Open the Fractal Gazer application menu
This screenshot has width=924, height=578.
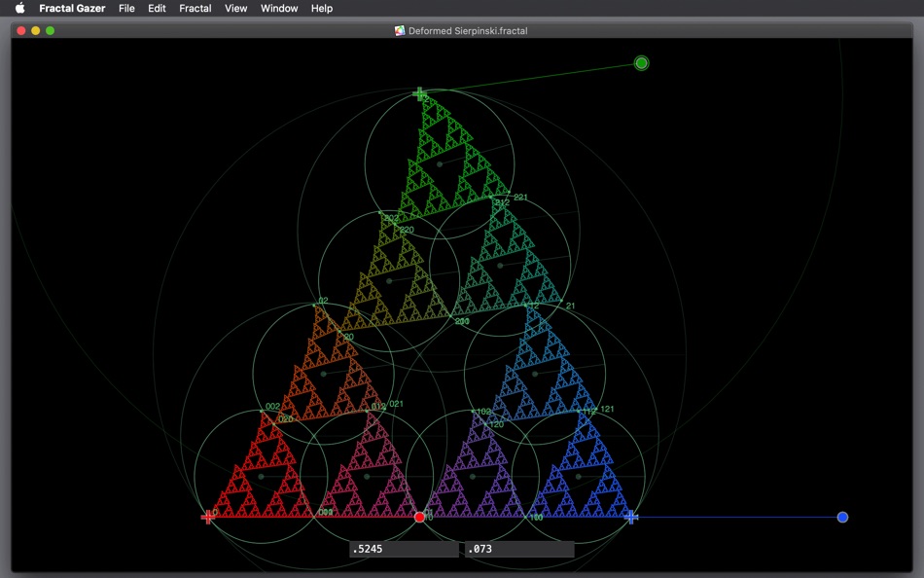72,8
